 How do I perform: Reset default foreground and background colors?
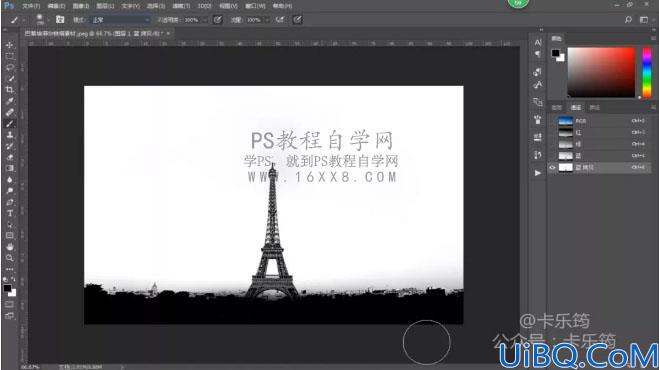point(5,279)
